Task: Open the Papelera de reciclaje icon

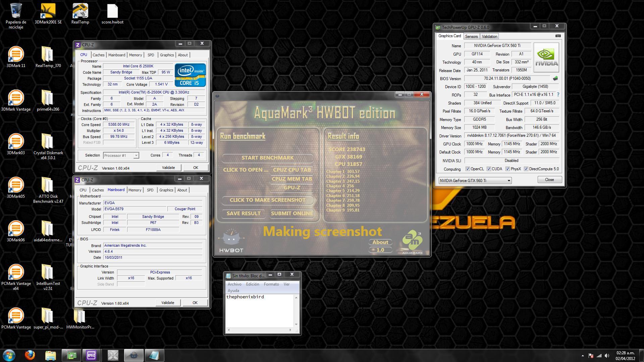Action: click(16, 16)
